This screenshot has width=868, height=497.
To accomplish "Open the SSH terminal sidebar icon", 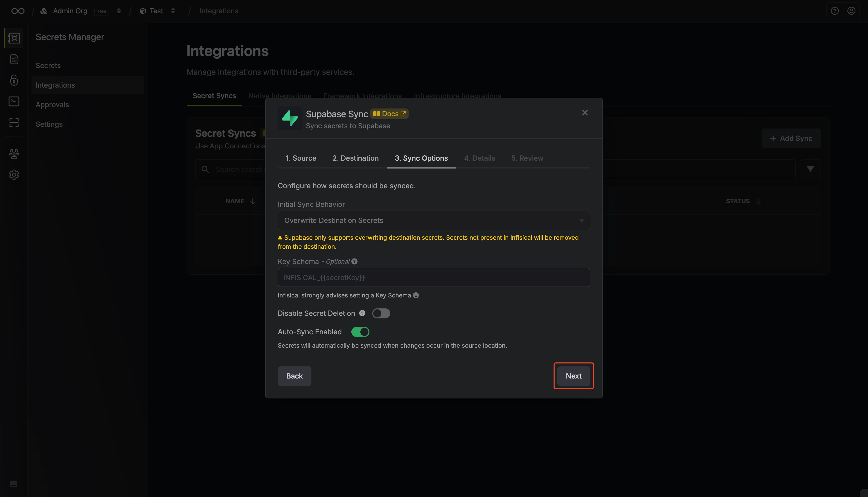I will tap(14, 101).
